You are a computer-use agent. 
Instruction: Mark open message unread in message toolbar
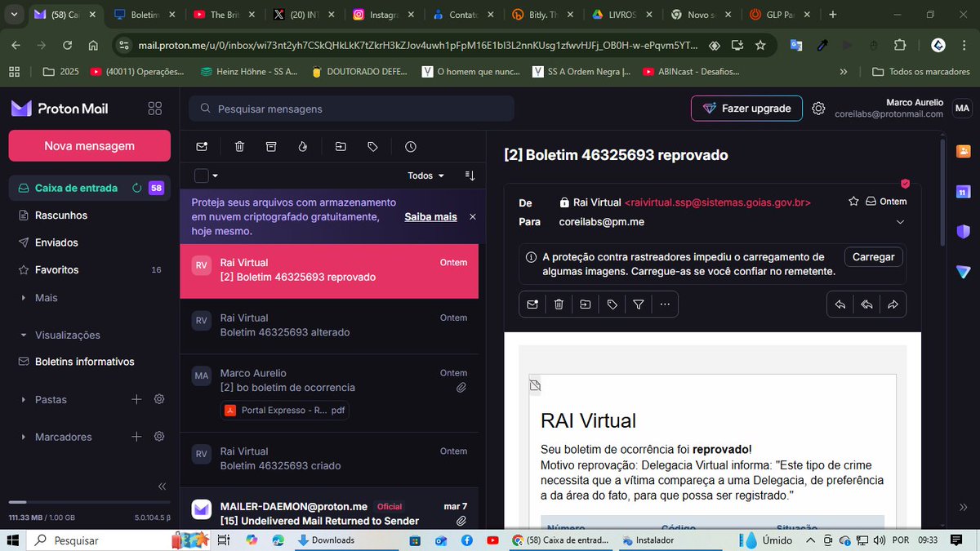532,304
